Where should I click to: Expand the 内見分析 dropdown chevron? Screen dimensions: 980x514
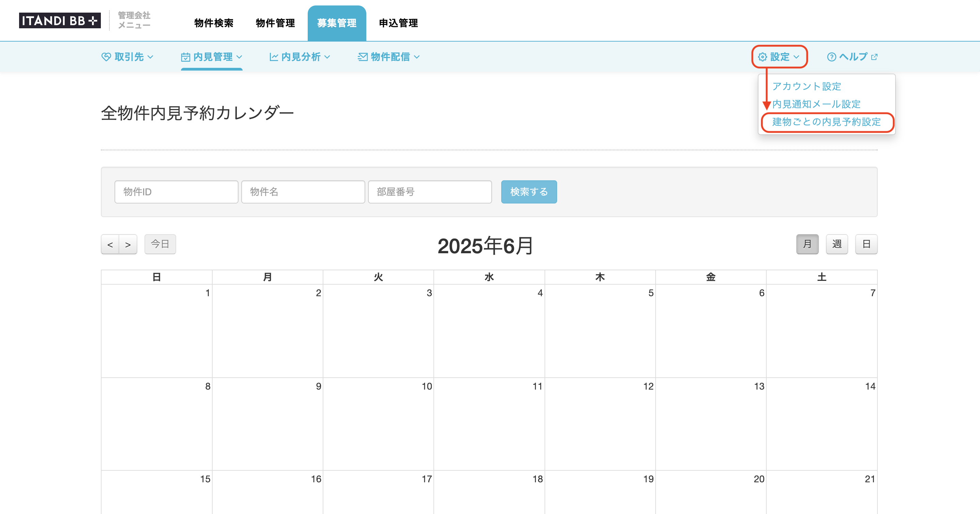pyautogui.click(x=327, y=57)
